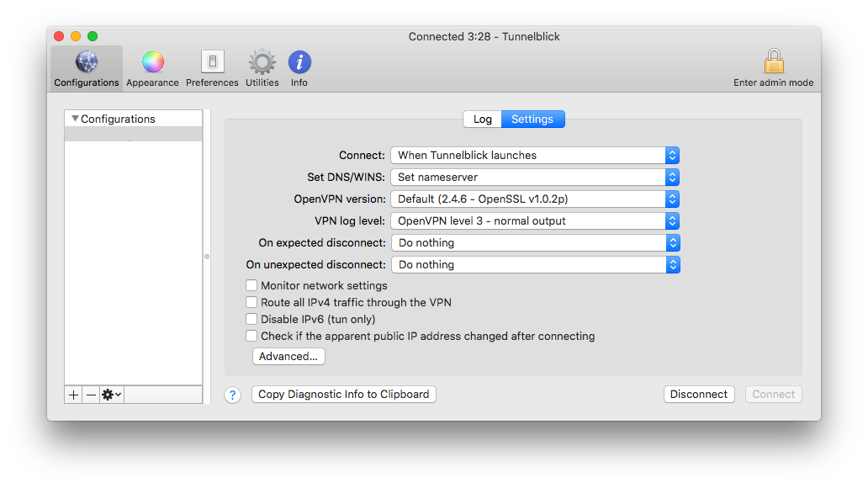Viewport: 868px width, 488px height.
Task: Open the Utilities gear pane
Action: tap(262, 69)
